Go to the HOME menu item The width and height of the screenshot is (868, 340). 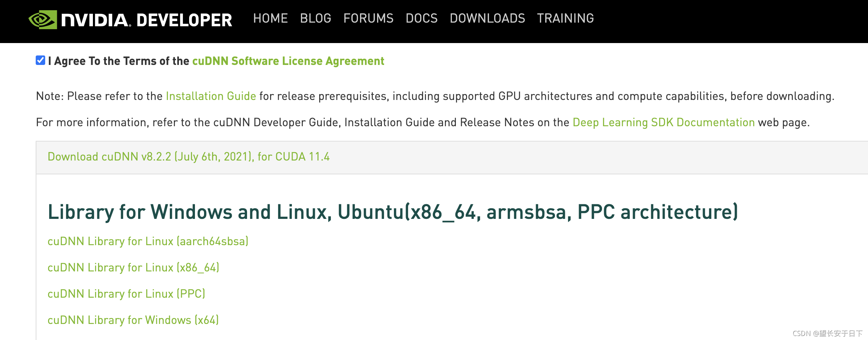[x=270, y=18]
